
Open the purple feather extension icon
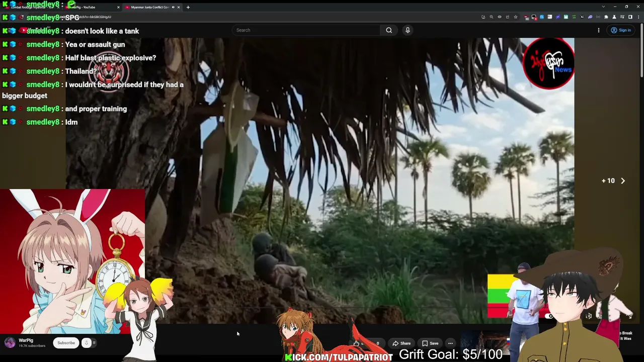coord(558,17)
